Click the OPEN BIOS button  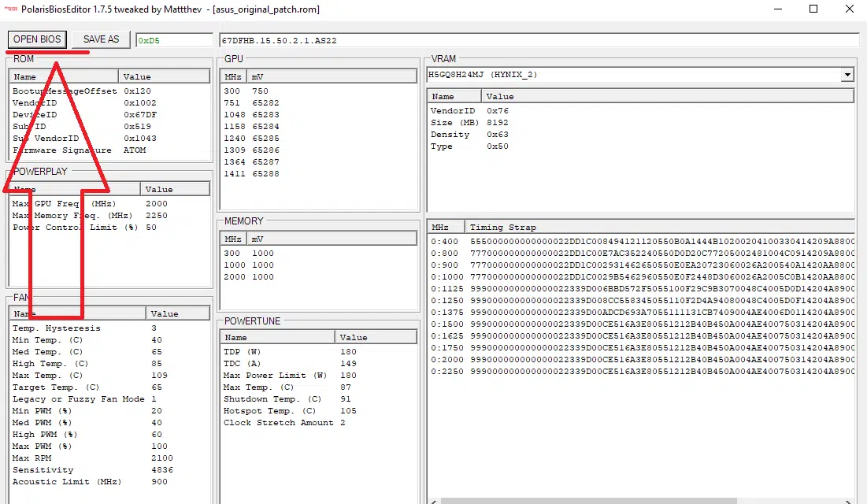(37, 39)
